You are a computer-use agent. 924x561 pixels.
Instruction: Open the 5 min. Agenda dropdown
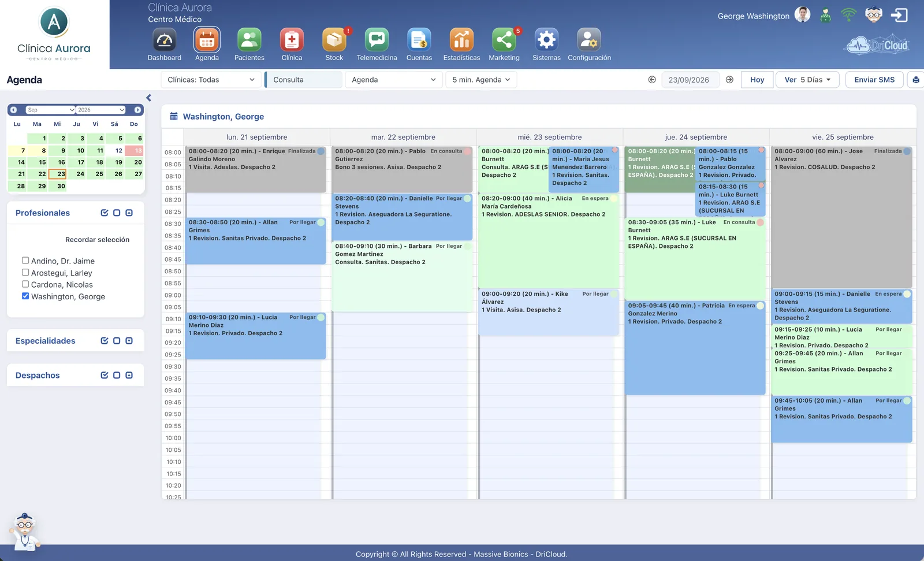click(481, 80)
